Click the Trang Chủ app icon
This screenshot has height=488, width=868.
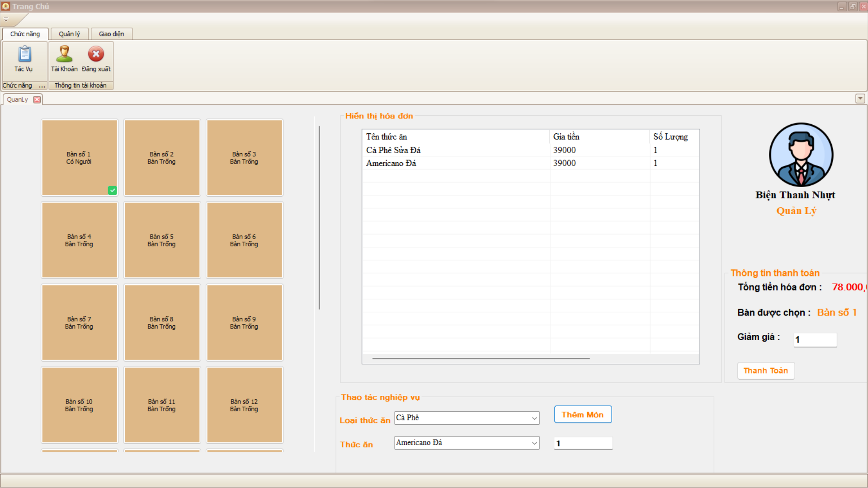pyautogui.click(x=5, y=6)
